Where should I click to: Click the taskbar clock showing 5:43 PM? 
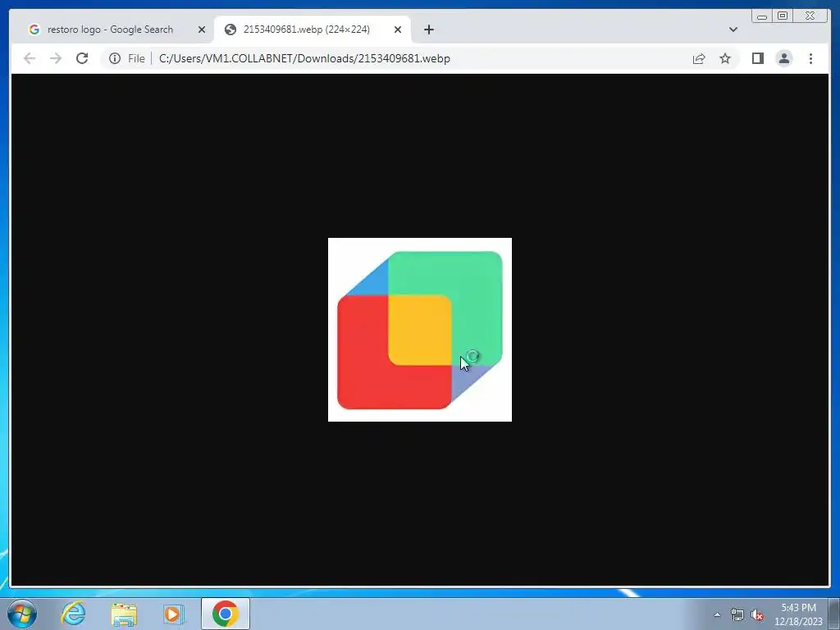click(x=798, y=614)
